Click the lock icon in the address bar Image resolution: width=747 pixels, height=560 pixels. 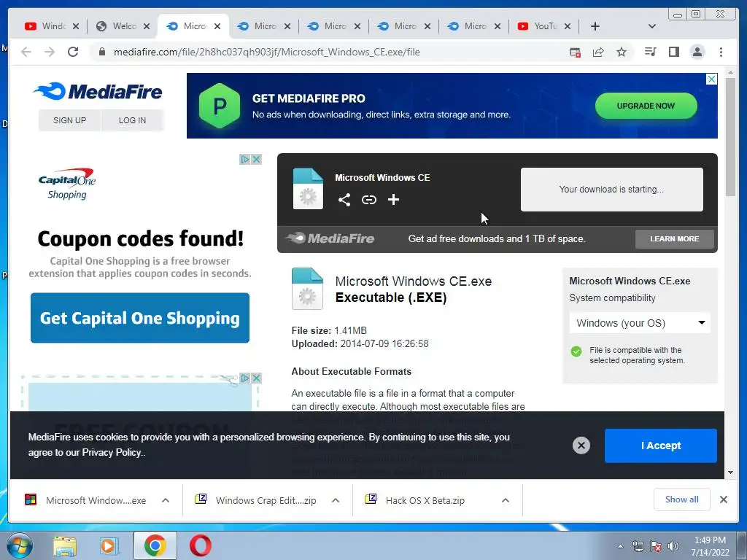coord(101,52)
